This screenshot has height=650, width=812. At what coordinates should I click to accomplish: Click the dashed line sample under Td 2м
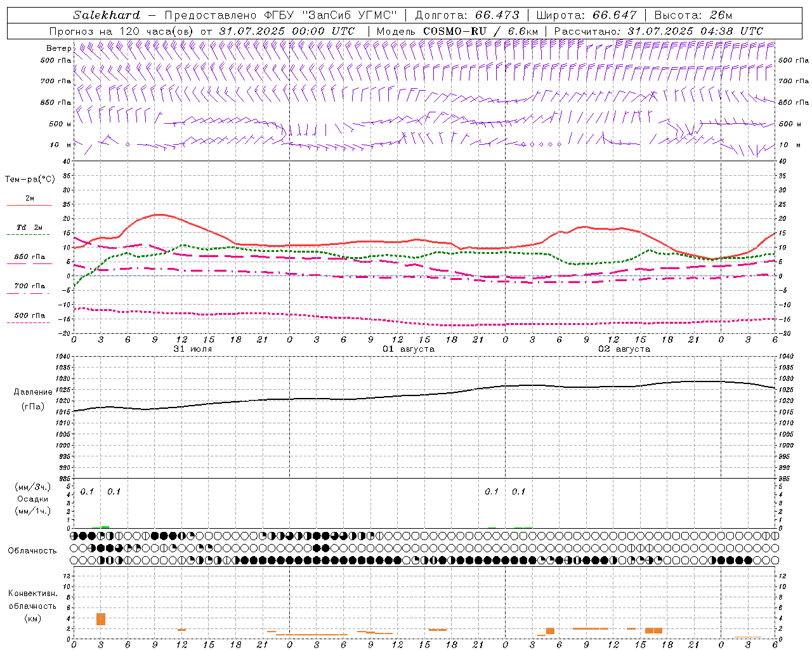(29, 235)
